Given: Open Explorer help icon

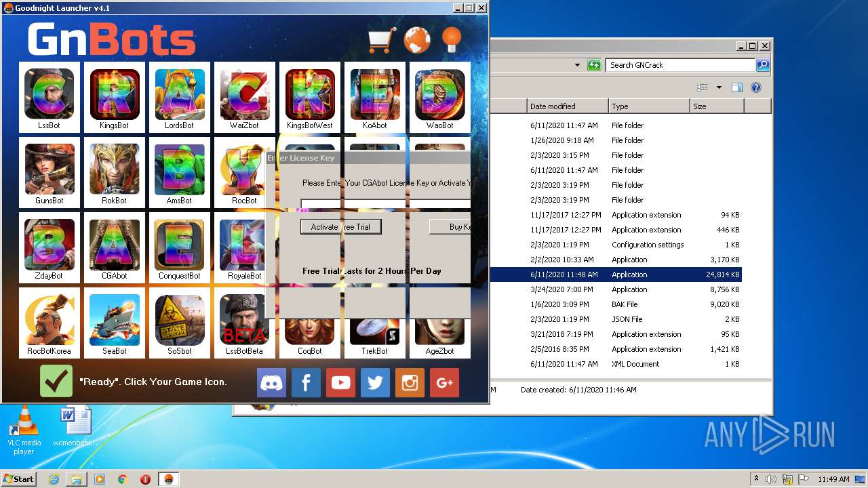Looking at the screenshot, I should pyautogui.click(x=756, y=87).
